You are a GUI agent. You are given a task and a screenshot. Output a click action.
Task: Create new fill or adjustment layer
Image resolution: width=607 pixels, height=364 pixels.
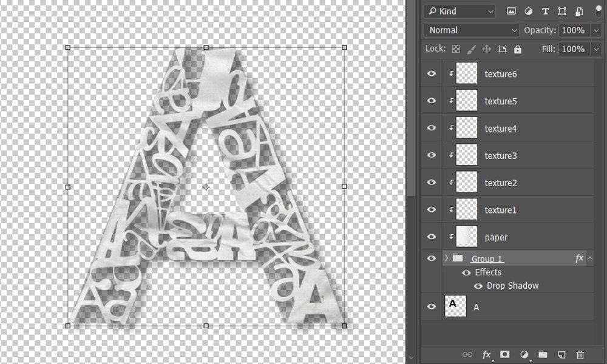coord(524,354)
